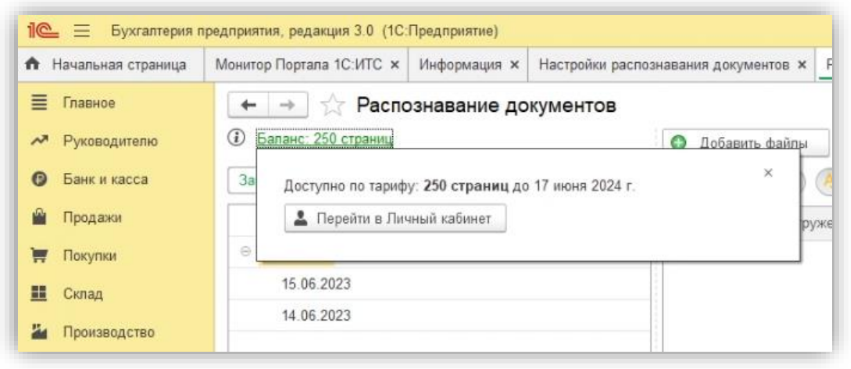Open the Баланс: 250 страниц link
This screenshot has width=851, height=369.
325,139
